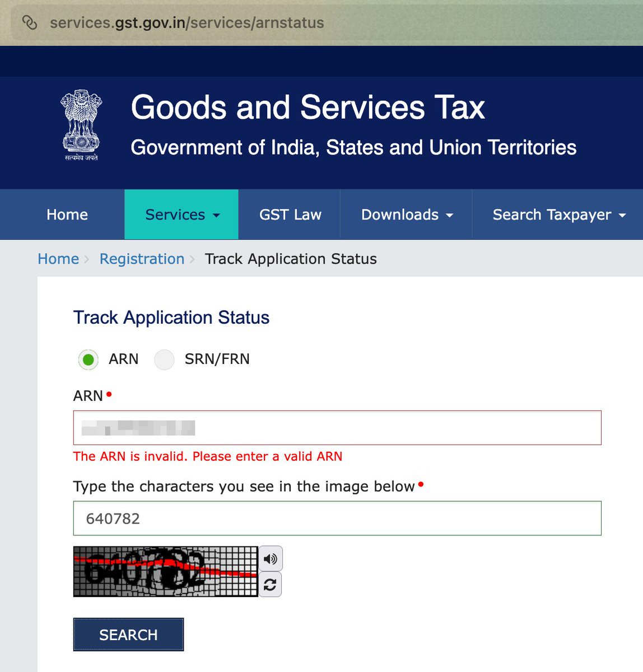Expand the Services dropdown menu
This screenshot has height=672, width=643.
click(x=181, y=214)
